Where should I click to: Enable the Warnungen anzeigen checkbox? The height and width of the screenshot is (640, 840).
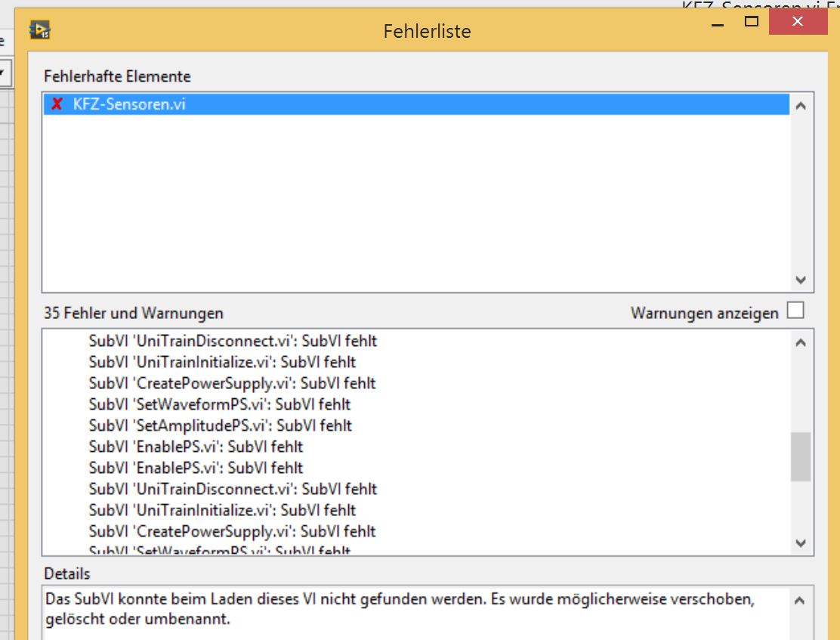(x=795, y=311)
